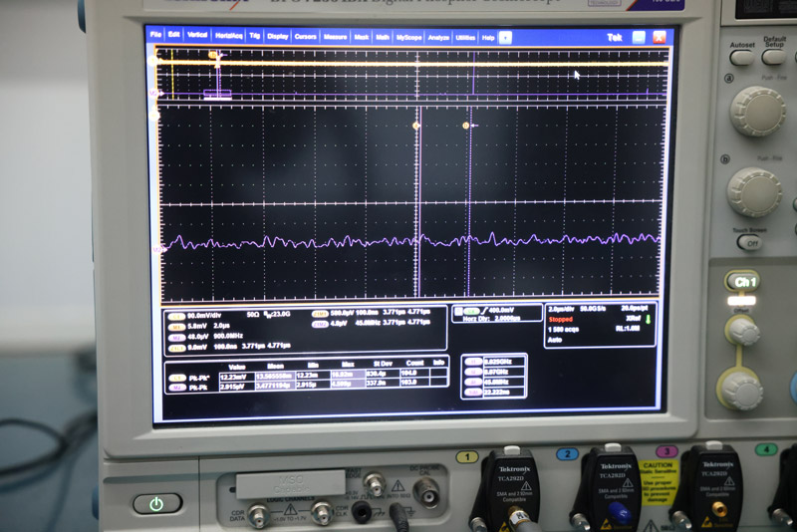Image resolution: width=797 pixels, height=532 pixels.
Task: Open the MyScope menu
Action: (409, 38)
